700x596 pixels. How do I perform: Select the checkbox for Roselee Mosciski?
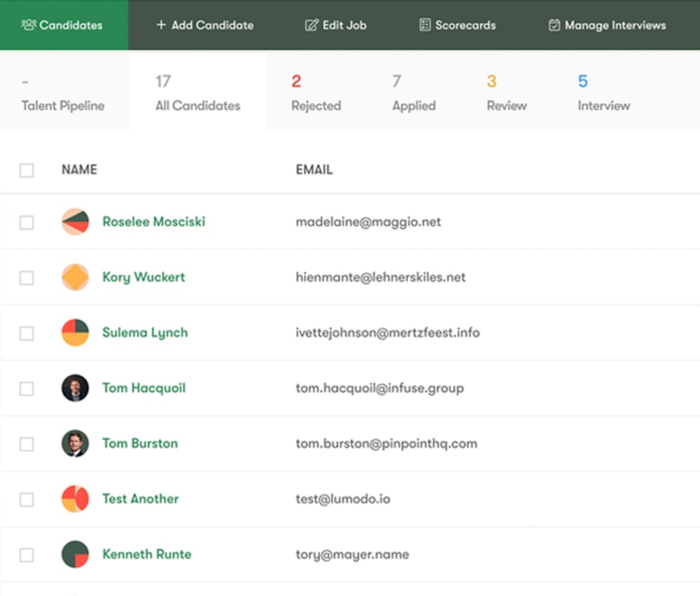click(27, 222)
